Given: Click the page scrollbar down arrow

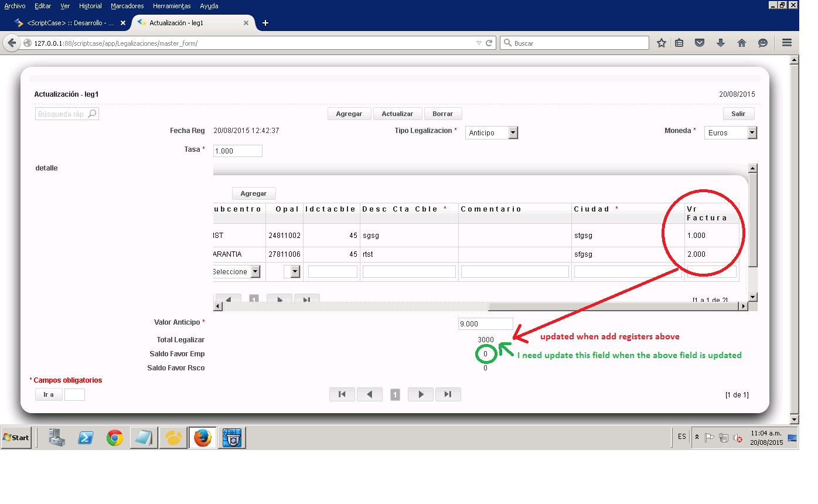Looking at the screenshot, I should coord(795,420).
